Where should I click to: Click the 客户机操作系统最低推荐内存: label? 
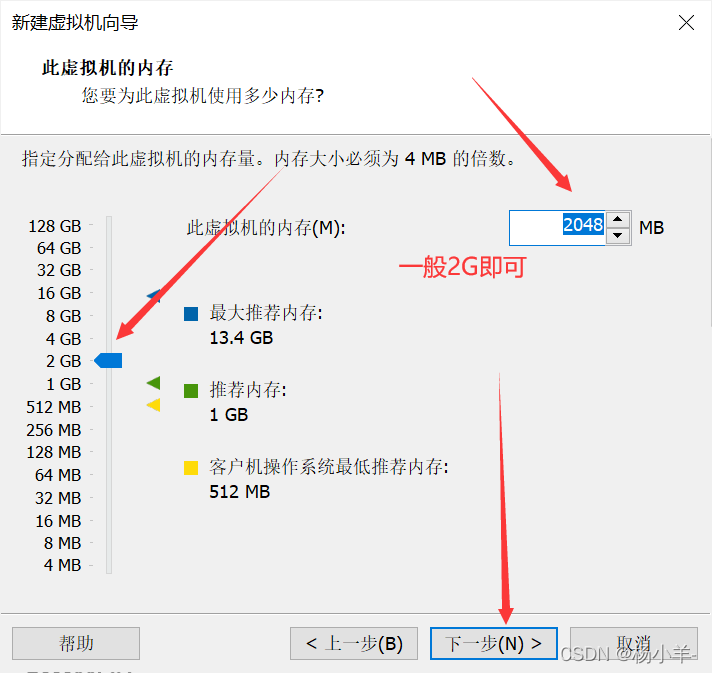tap(329, 467)
